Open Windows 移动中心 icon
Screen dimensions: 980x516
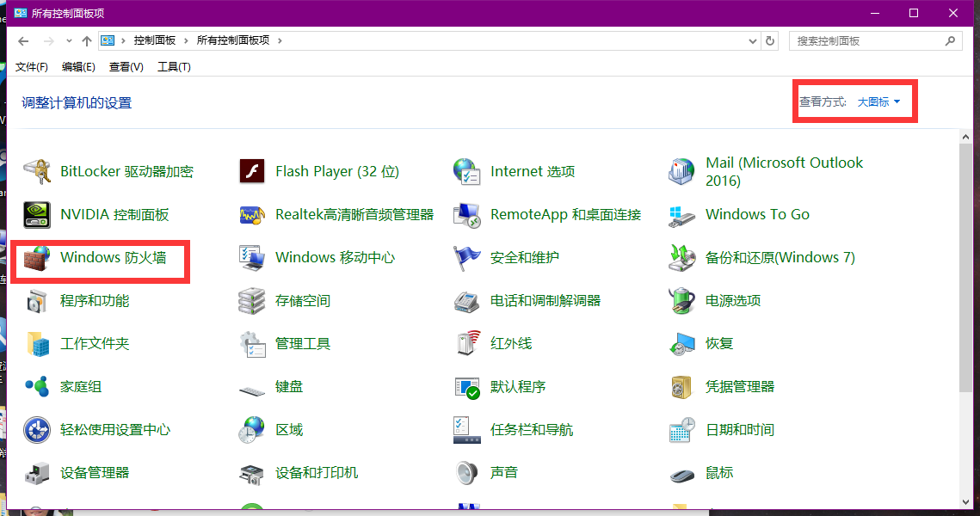tap(252, 258)
